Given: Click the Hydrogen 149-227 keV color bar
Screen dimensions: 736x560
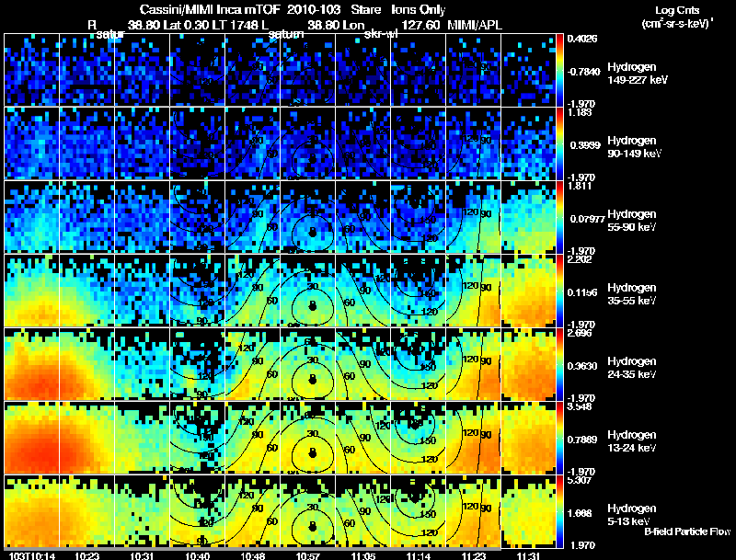Looking at the screenshot, I should pos(559,70).
